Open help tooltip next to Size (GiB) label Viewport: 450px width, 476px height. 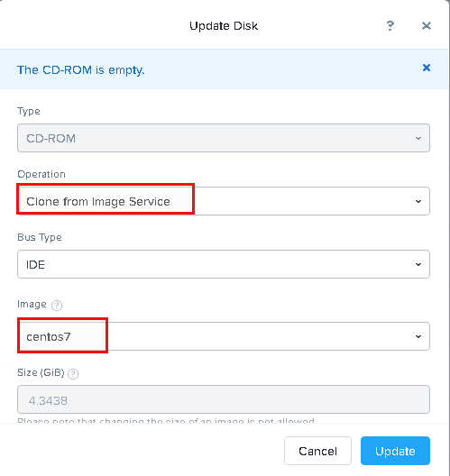[x=73, y=374]
